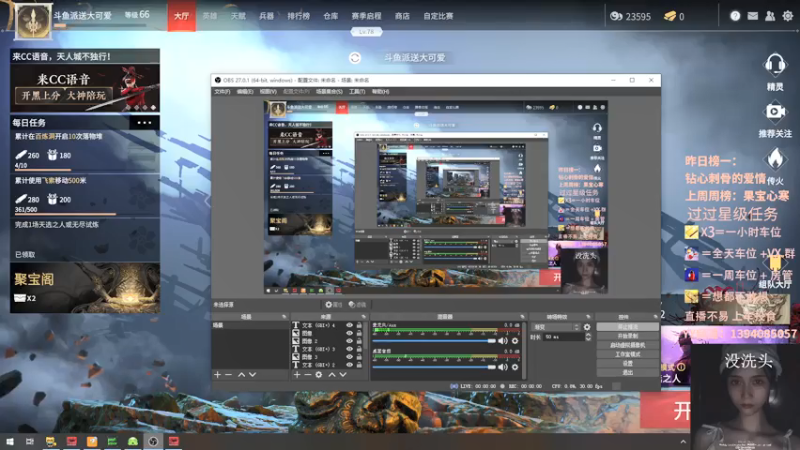This screenshot has height=450, width=800.
Task: Click 启动虚拟摄像机 button
Action: tap(628, 345)
